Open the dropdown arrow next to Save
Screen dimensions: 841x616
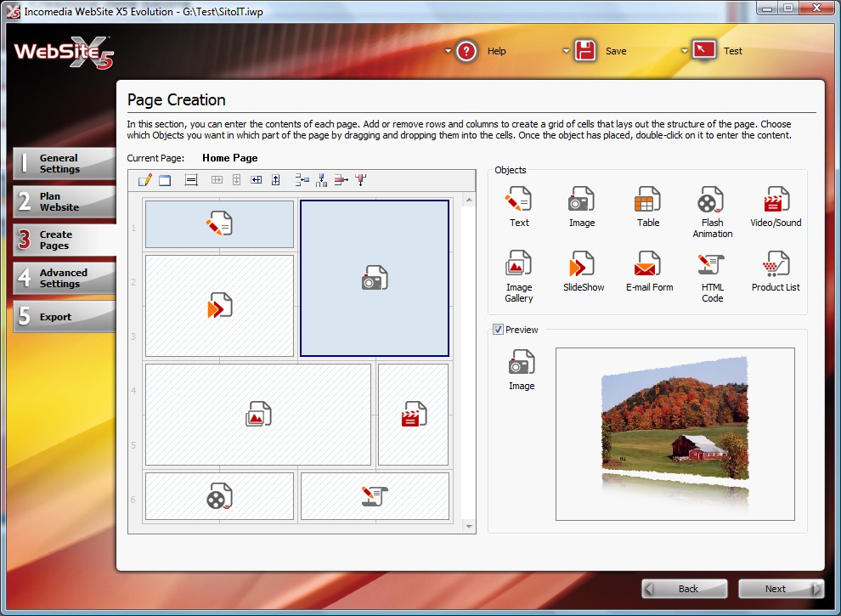tap(566, 51)
